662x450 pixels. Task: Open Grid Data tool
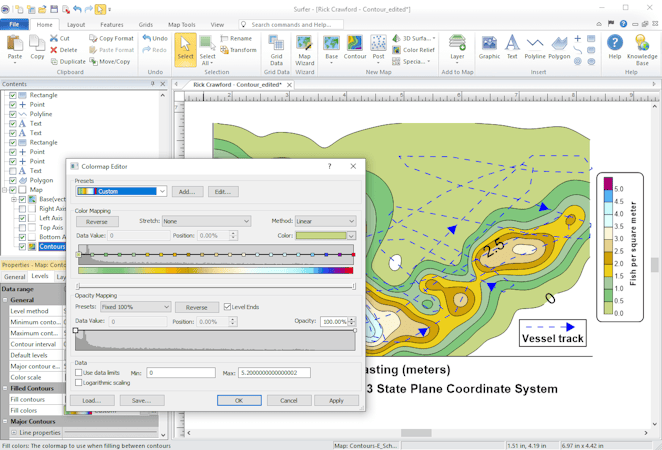277,51
